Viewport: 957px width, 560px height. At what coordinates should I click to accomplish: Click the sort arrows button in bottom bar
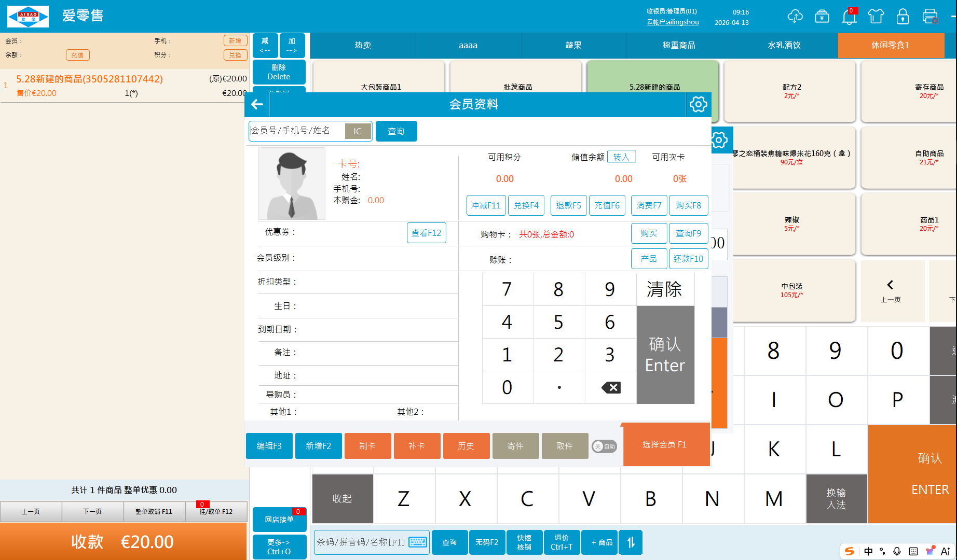coord(631,542)
